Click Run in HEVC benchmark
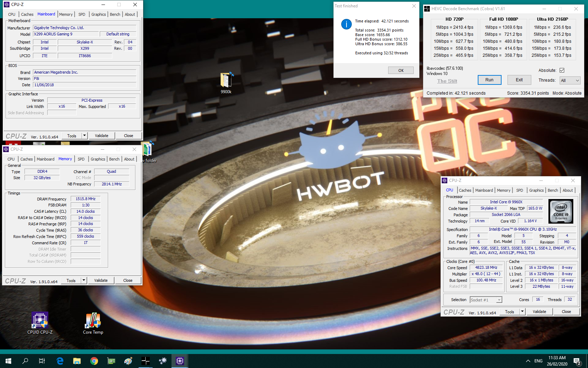588x368 pixels. click(489, 80)
